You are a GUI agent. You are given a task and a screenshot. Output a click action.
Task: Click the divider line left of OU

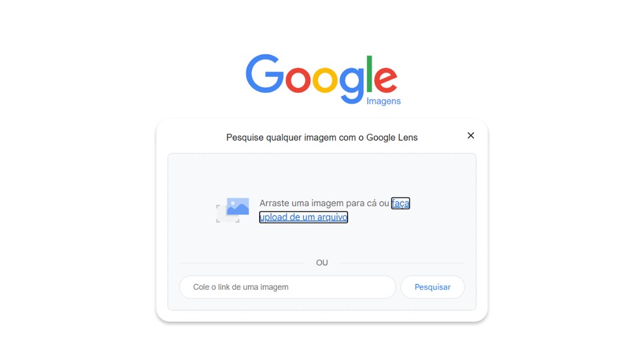coord(242,262)
